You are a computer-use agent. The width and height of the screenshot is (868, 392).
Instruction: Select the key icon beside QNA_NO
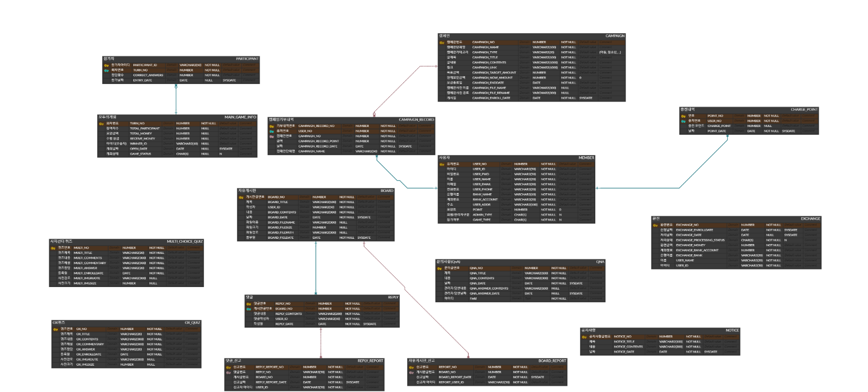pos(439,268)
